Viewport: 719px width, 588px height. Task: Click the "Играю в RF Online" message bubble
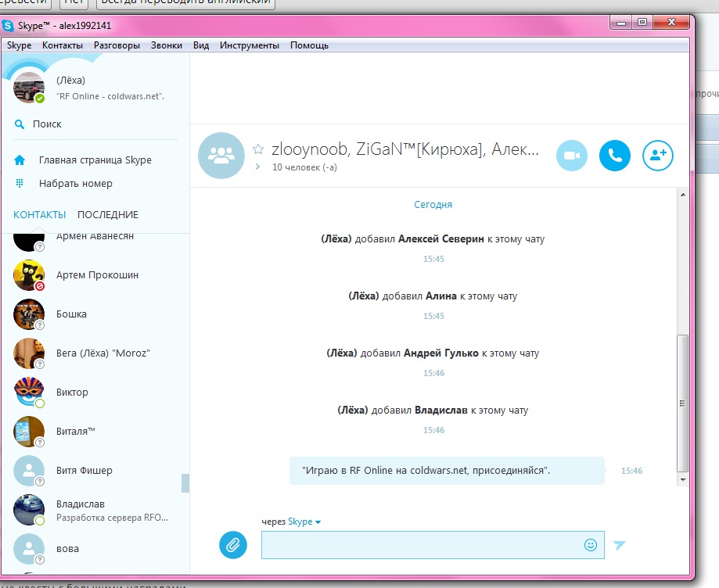click(x=447, y=470)
